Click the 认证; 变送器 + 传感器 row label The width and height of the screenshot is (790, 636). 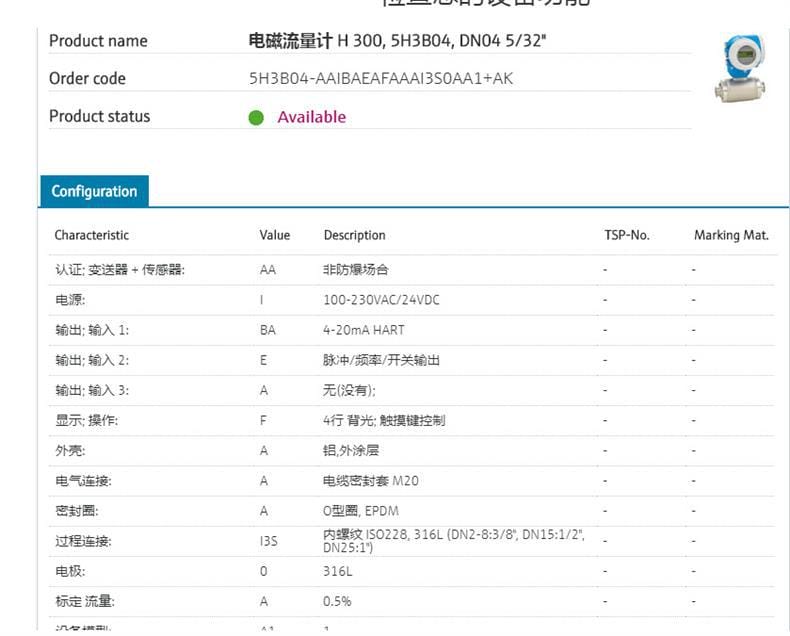(119, 270)
